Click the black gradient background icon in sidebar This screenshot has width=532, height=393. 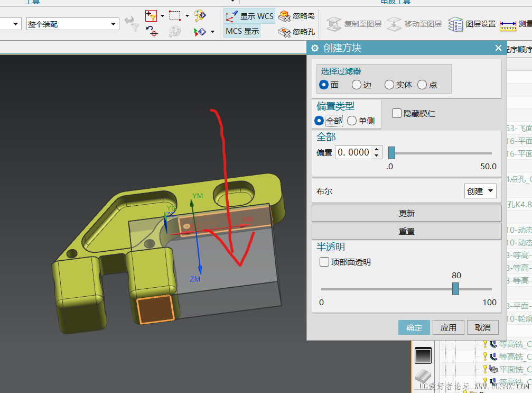click(x=423, y=355)
